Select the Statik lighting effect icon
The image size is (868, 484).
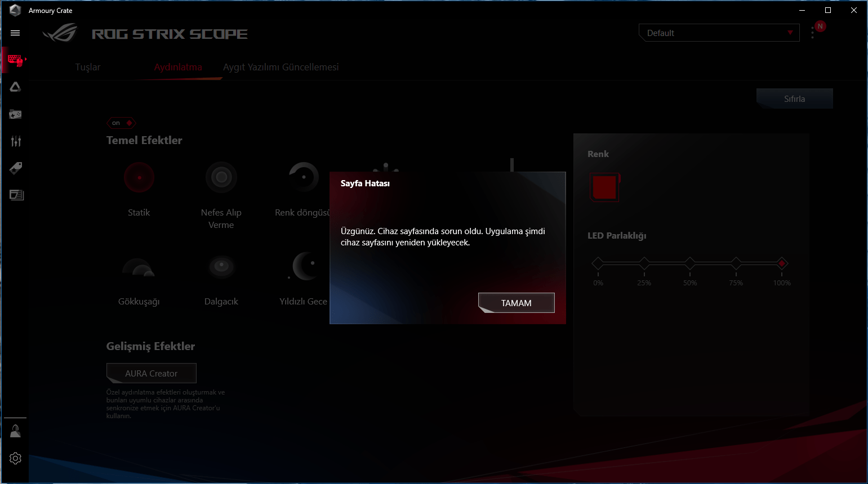tap(139, 177)
